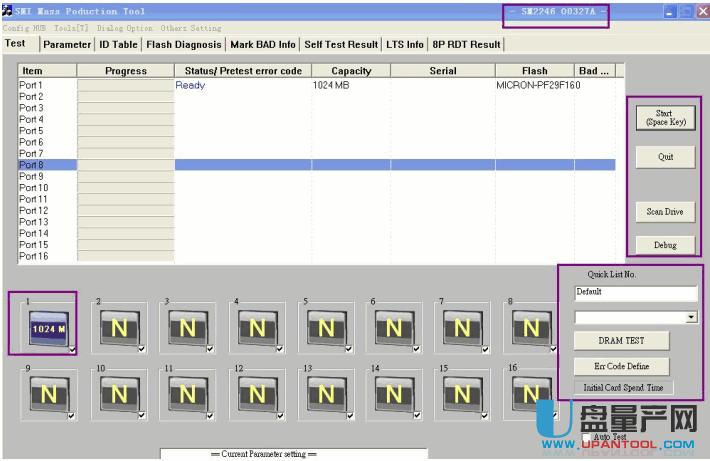Toggle the Auto Test checkbox

(x=587, y=438)
